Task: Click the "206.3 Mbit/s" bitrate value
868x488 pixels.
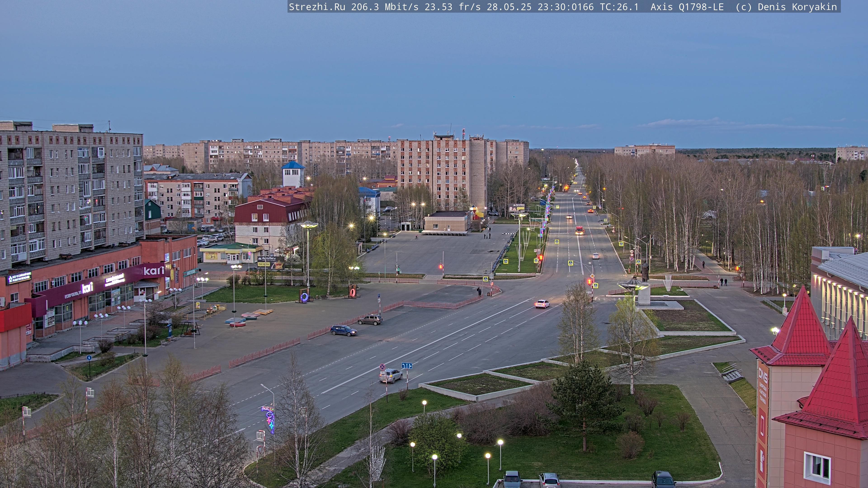Action: 385,7
